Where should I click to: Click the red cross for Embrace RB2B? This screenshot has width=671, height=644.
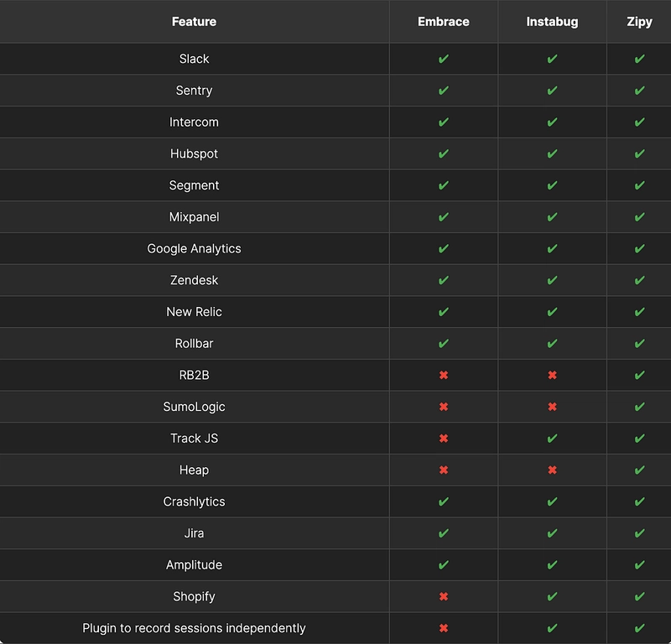[444, 375]
